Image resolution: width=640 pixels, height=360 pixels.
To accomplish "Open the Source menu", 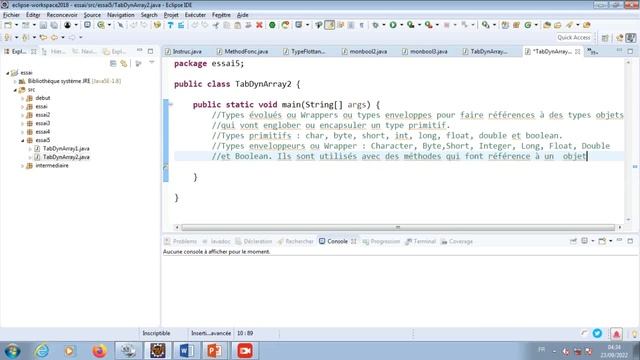I will click(92, 15).
